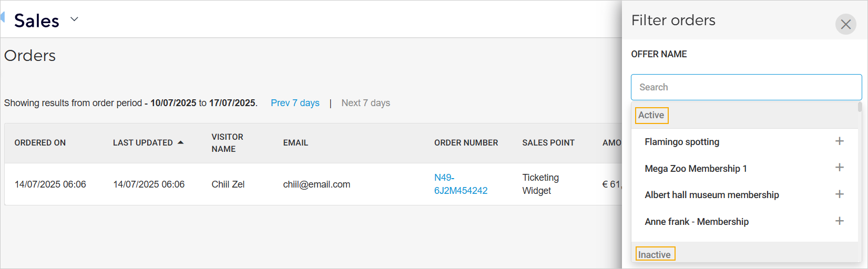Open the Sales dropdown chevron
This screenshot has width=868, height=269.
click(x=74, y=19)
